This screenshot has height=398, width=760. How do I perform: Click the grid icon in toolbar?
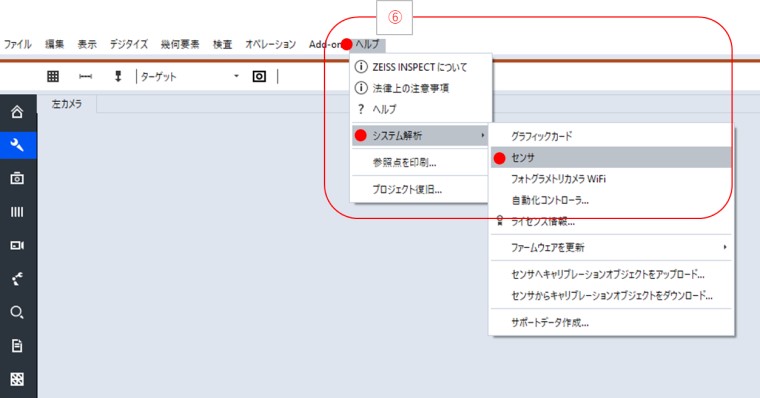53,76
